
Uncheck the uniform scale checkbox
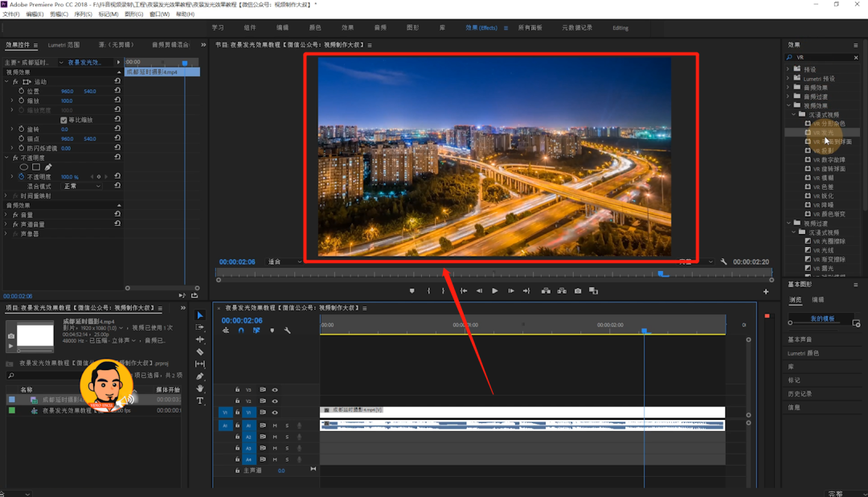tap(64, 120)
